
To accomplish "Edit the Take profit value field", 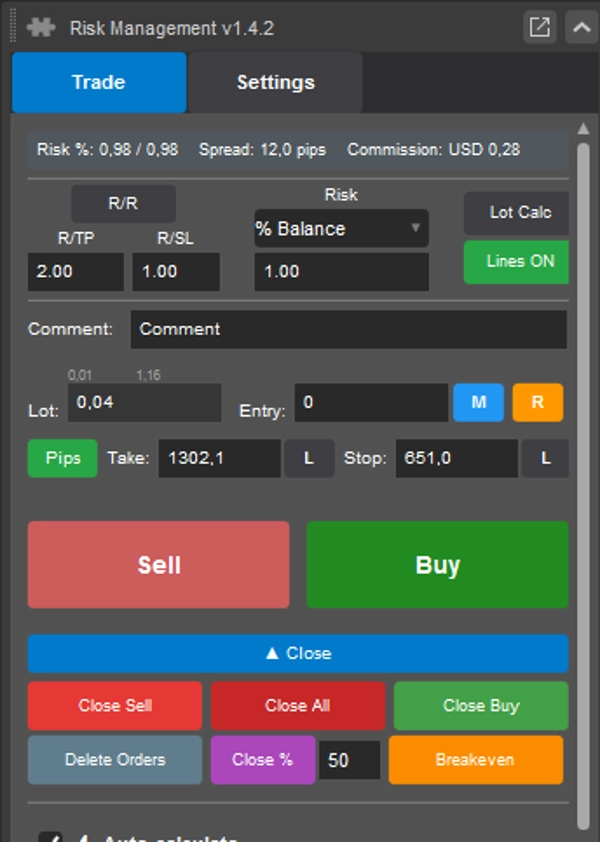I will click(x=219, y=458).
